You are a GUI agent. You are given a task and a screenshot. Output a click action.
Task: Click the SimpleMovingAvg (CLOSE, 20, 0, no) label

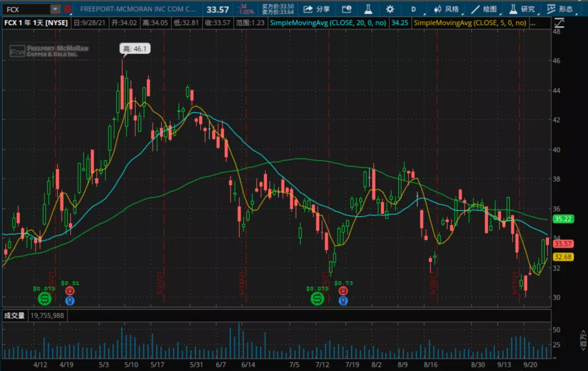tap(332, 22)
